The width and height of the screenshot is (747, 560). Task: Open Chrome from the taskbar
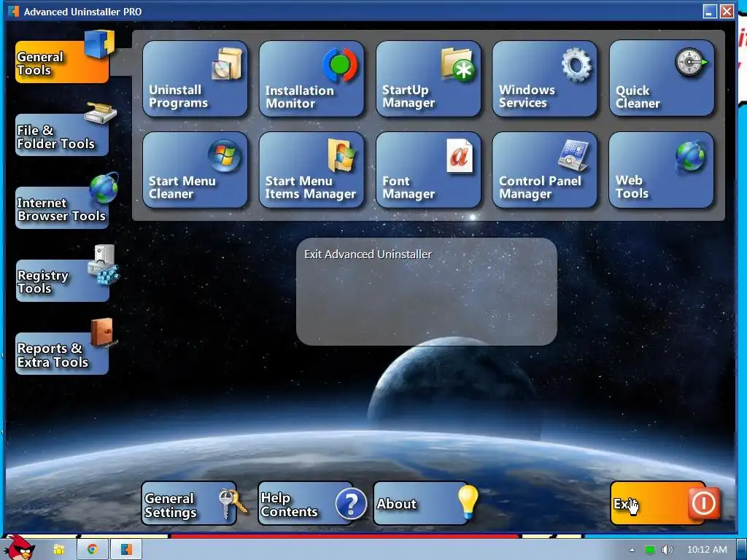click(93, 550)
